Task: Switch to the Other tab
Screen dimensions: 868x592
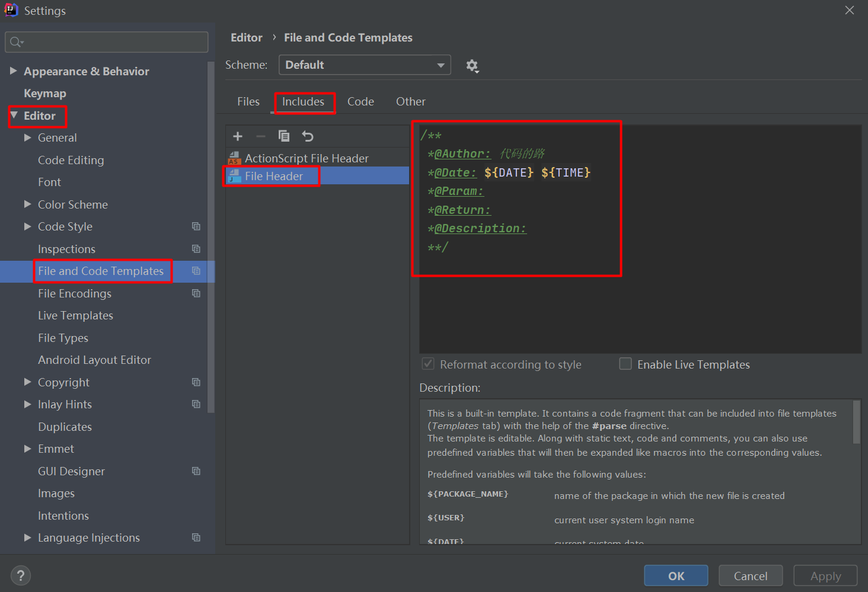Action: click(411, 102)
